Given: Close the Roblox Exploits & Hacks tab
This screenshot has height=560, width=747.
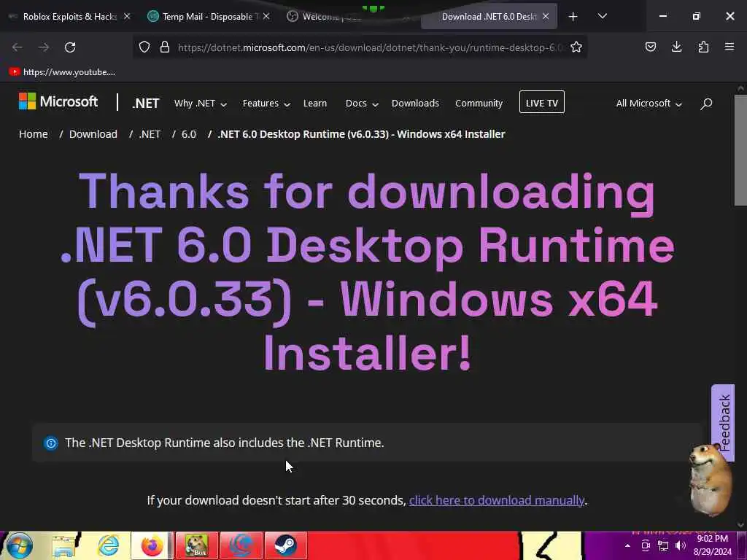Looking at the screenshot, I should point(127,16).
